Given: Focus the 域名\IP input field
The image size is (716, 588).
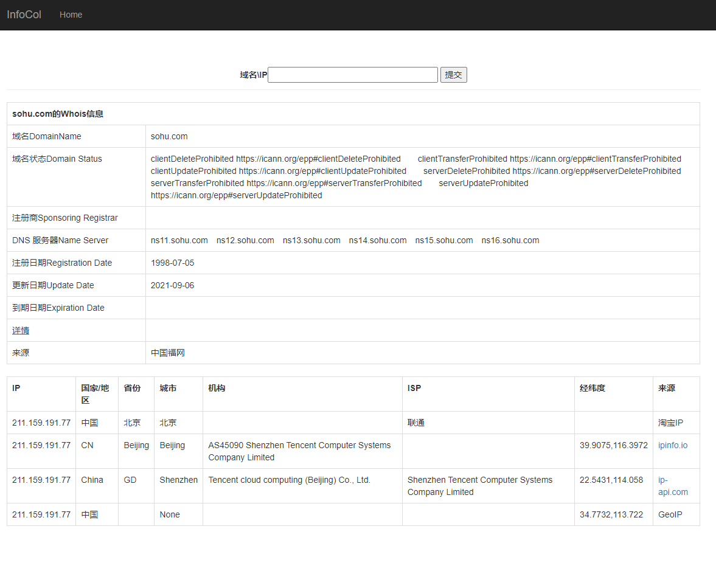Looking at the screenshot, I should [x=352, y=75].
